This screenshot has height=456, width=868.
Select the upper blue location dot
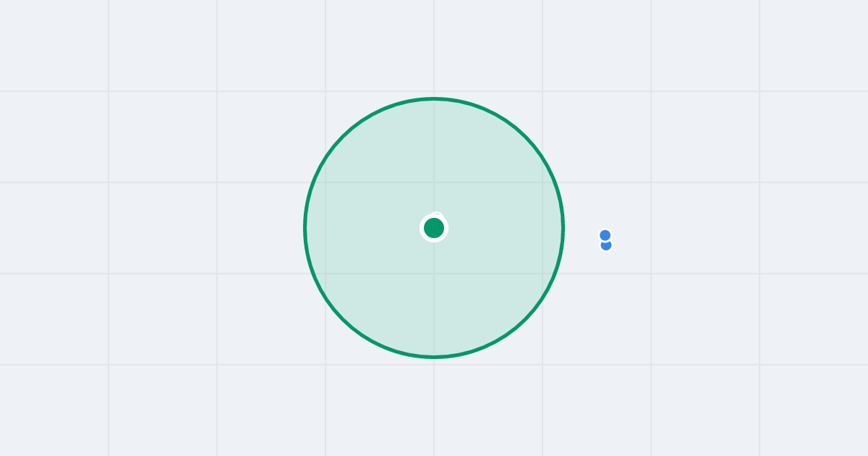click(x=605, y=235)
